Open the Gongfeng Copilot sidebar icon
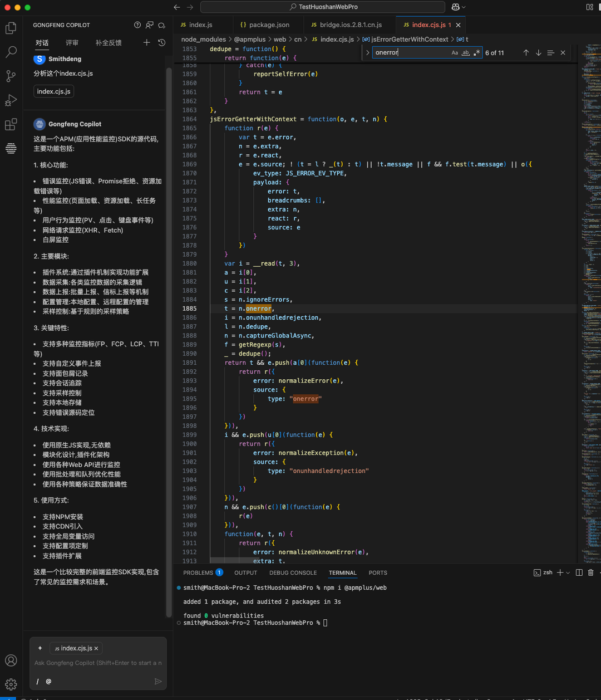The image size is (601, 700). coord(11,148)
